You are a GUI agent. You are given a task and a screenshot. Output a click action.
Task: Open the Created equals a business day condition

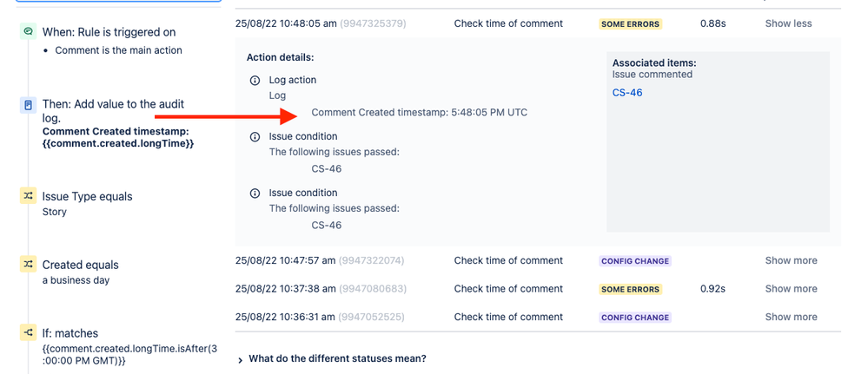point(80,272)
